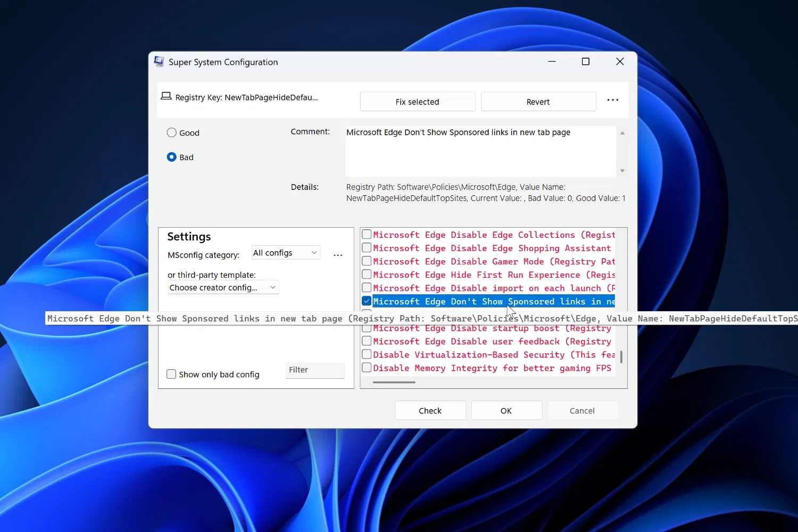Click inside the Comment text box
Viewport: 798px width, 532px height.
click(x=481, y=151)
